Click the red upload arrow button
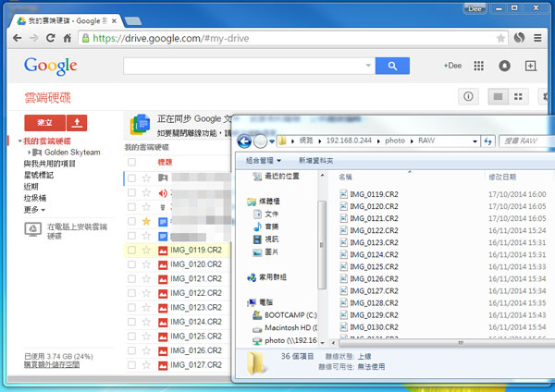 pyautogui.click(x=78, y=123)
